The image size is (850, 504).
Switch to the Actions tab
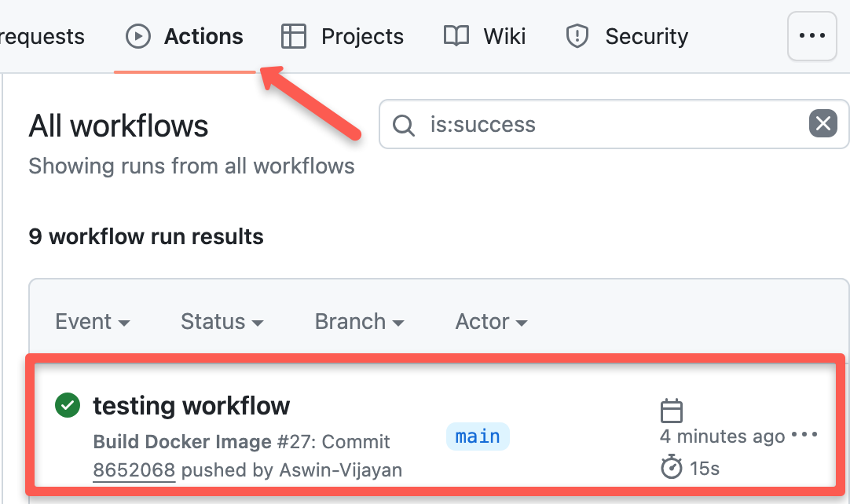[203, 35]
